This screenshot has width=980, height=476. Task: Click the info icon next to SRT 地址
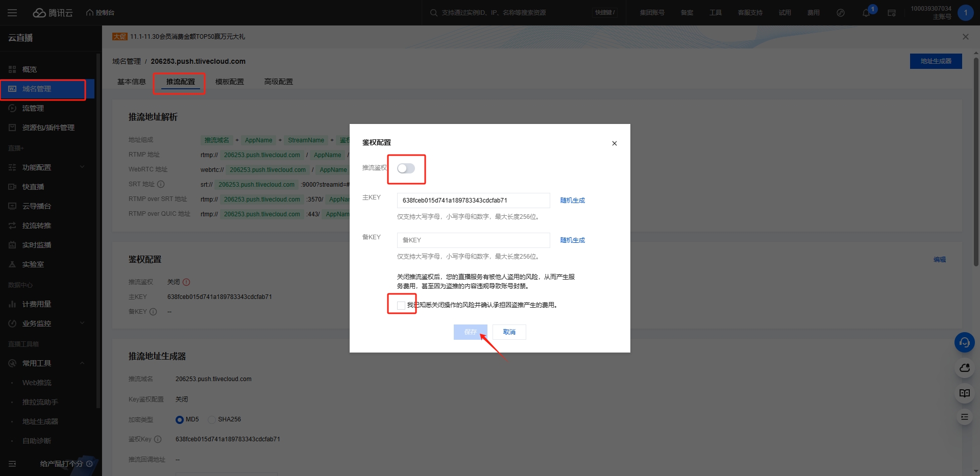161,184
